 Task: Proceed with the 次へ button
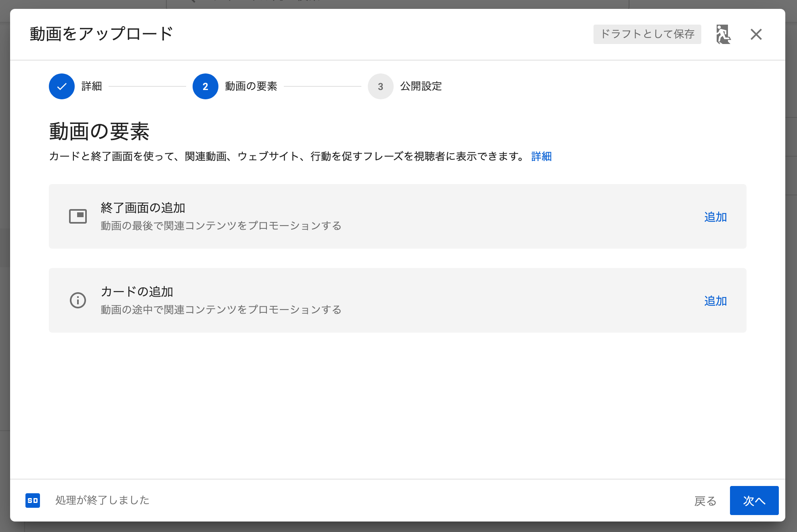pyautogui.click(x=754, y=501)
